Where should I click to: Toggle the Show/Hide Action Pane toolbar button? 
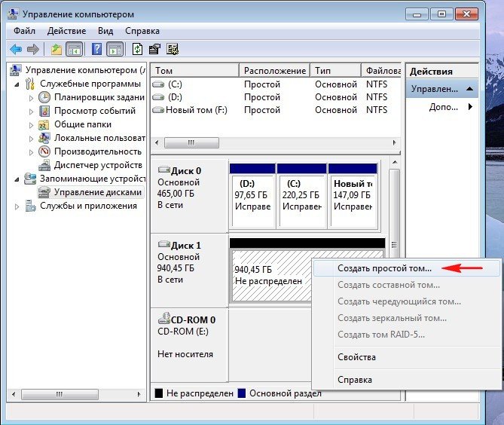click(115, 49)
